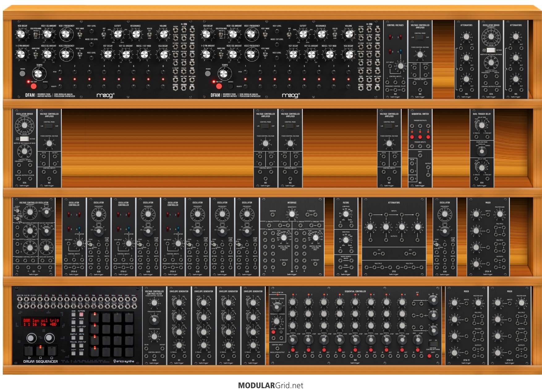The height and width of the screenshot is (392, 542).
Task: Arm the Drum Sequencer record button
Action: point(52,351)
